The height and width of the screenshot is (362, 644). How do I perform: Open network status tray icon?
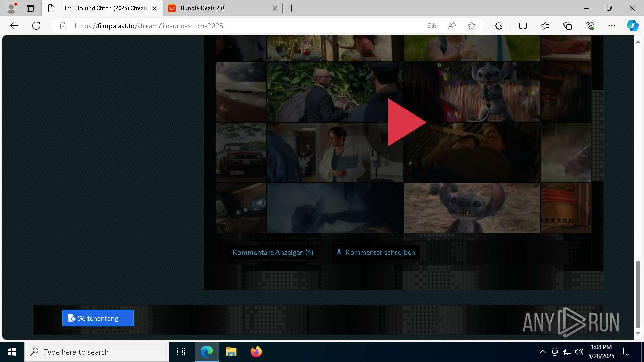567,352
